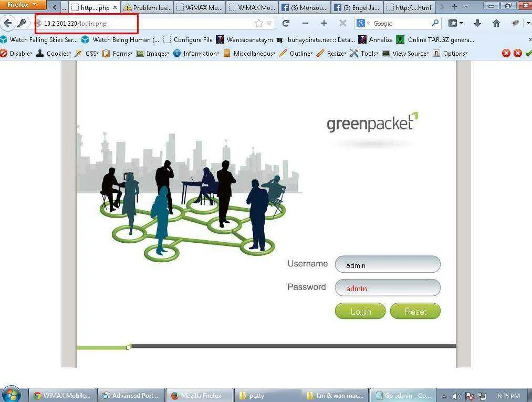Go back with the browser back arrow
Image resolution: width=532 pixels, height=402 pixels.
7,23
